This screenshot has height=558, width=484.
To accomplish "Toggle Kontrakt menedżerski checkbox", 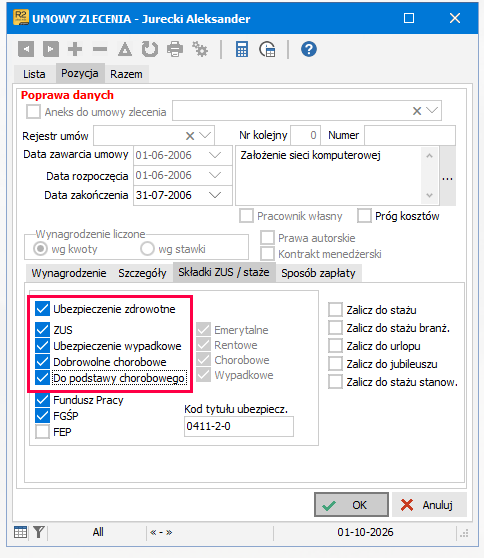I will click(x=267, y=254).
